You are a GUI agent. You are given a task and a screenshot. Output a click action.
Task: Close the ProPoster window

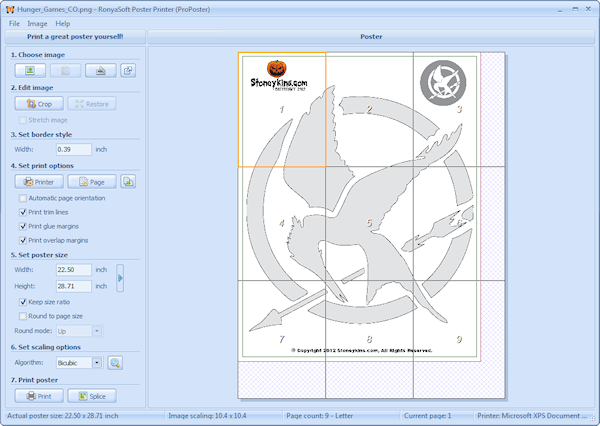[x=589, y=9]
